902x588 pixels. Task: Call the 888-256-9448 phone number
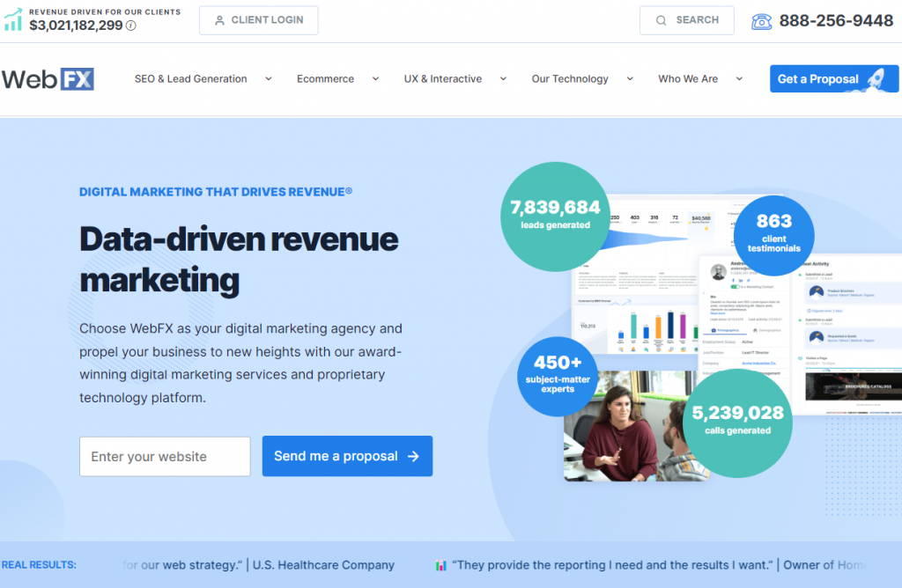click(x=836, y=21)
